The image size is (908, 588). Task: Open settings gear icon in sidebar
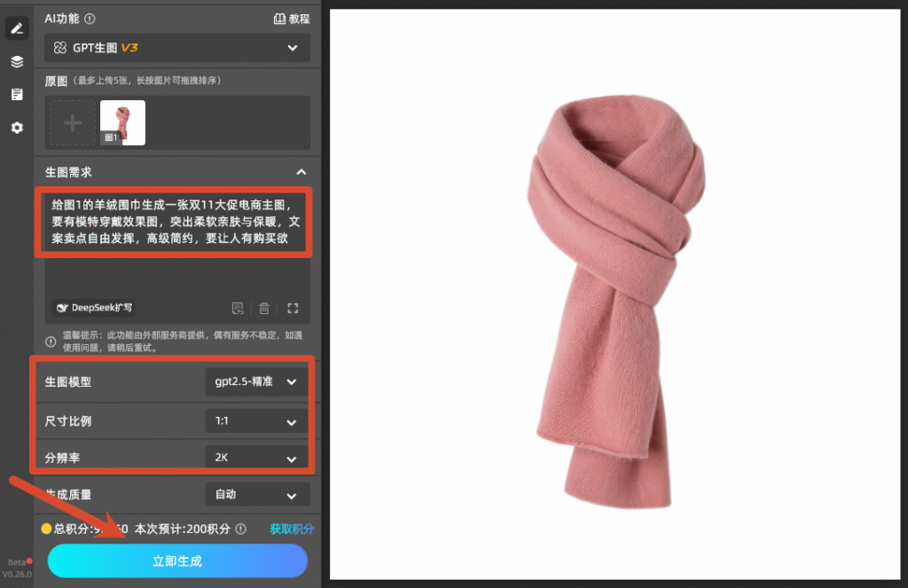[17, 128]
